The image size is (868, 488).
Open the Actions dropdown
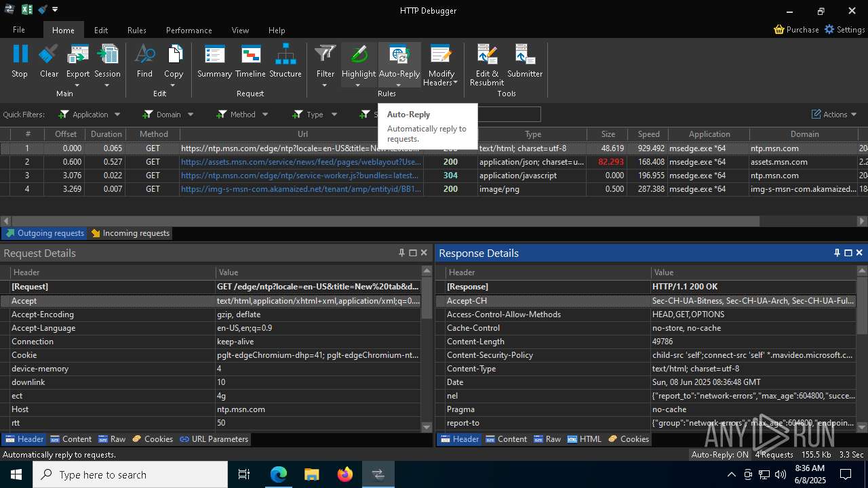click(x=835, y=115)
